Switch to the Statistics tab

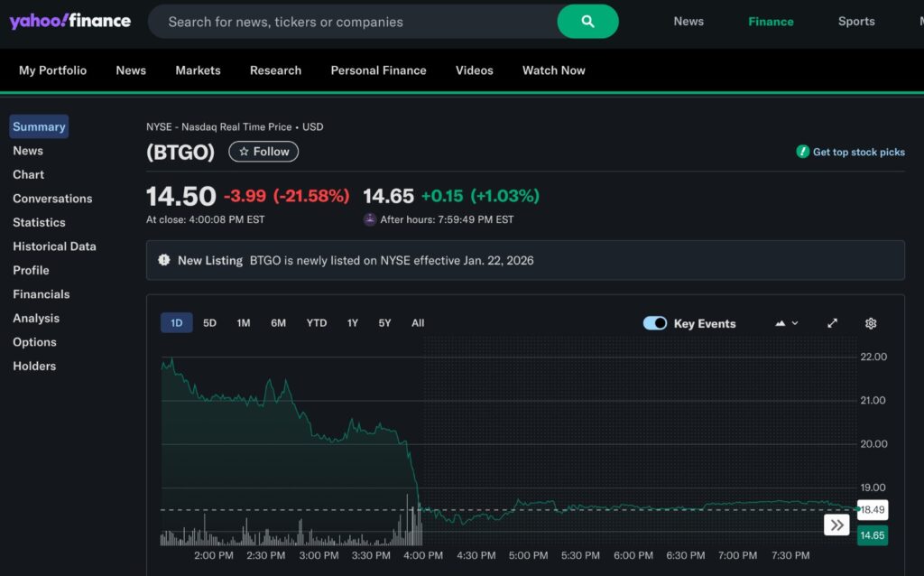39,222
